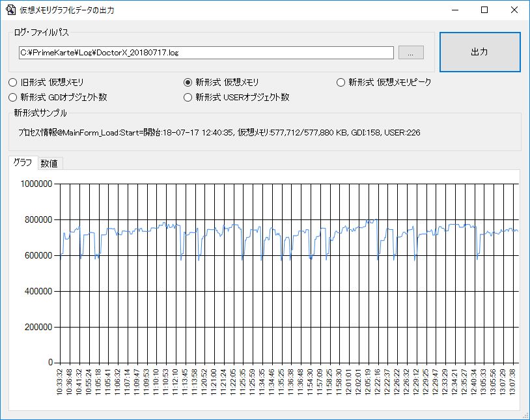
Task: Select 新形式 仮想メモリピーク radio option
Action: pos(384,82)
